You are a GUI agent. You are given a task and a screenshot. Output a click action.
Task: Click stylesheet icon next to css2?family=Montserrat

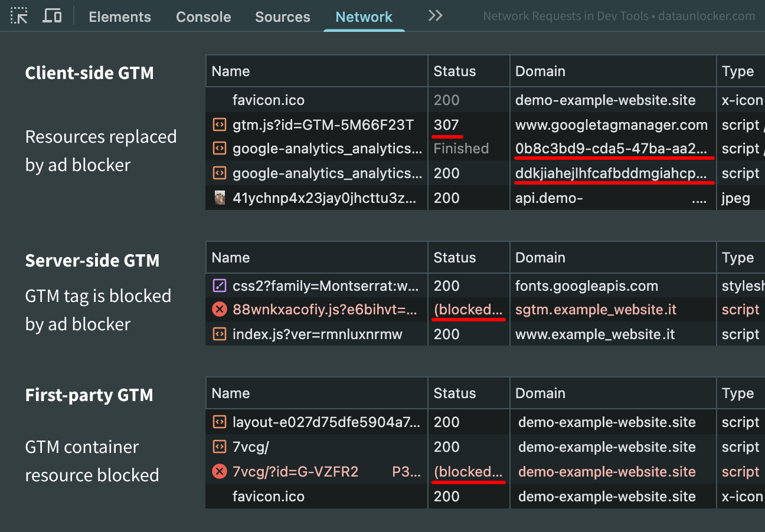219,286
